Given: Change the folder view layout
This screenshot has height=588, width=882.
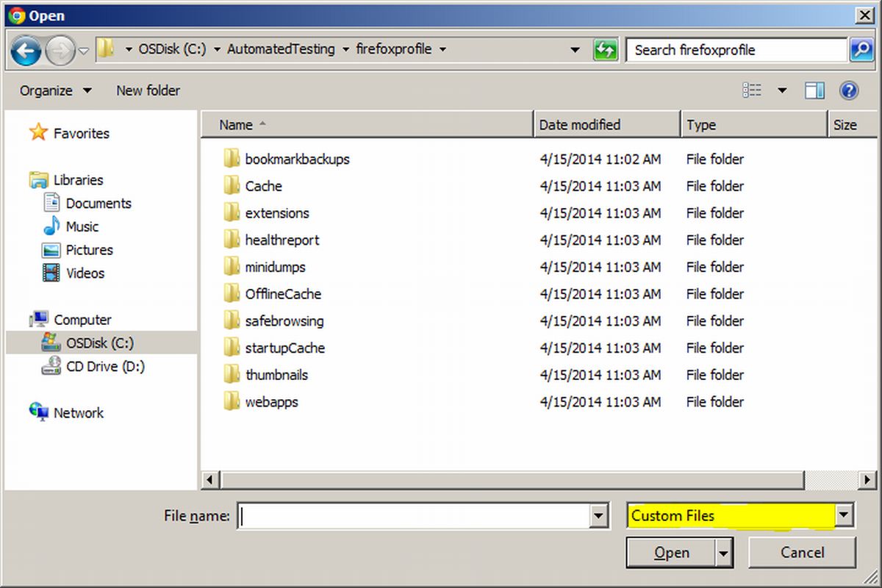Looking at the screenshot, I should (x=752, y=90).
